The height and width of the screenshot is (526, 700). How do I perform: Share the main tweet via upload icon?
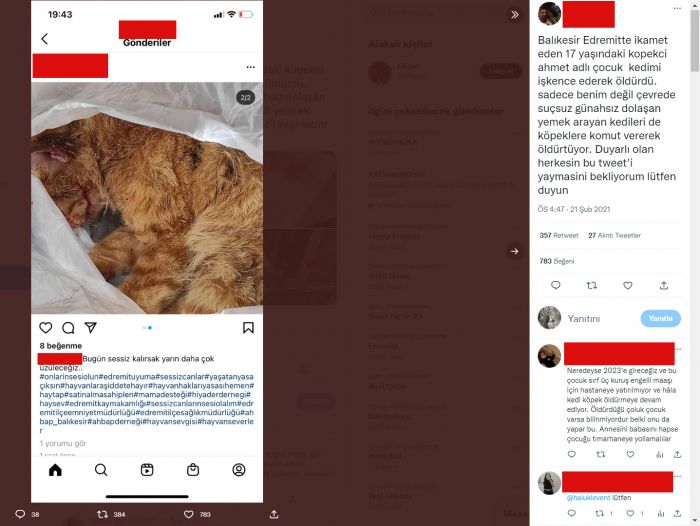pyautogui.click(x=664, y=285)
